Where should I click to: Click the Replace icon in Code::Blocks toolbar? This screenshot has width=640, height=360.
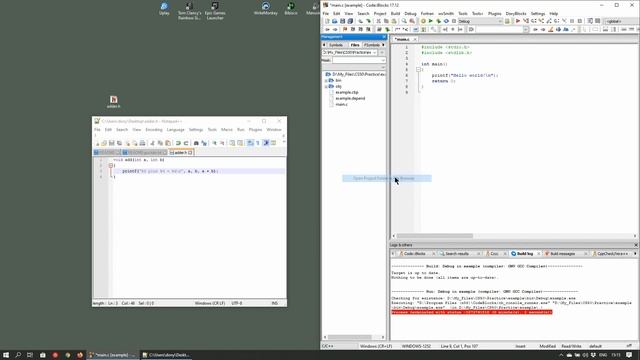tap(412, 21)
